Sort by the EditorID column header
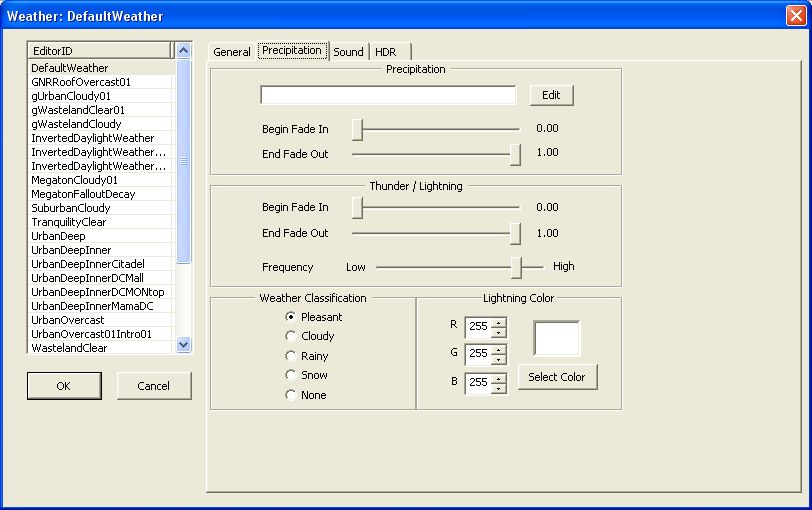 99,51
